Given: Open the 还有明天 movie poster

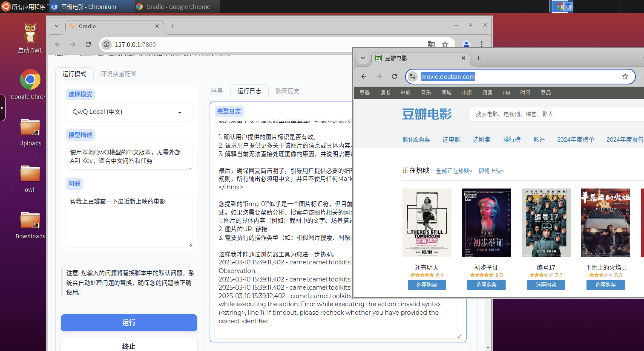Looking at the screenshot, I should [427, 223].
